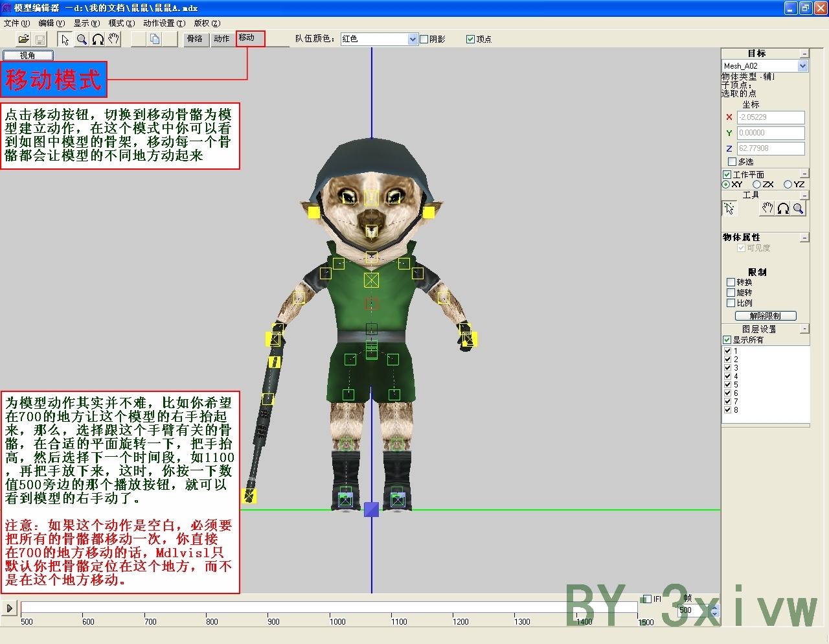The height and width of the screenshot is (644, 829).
Task: Select the YZ plane radio button
Action: (x=788, y=185)
